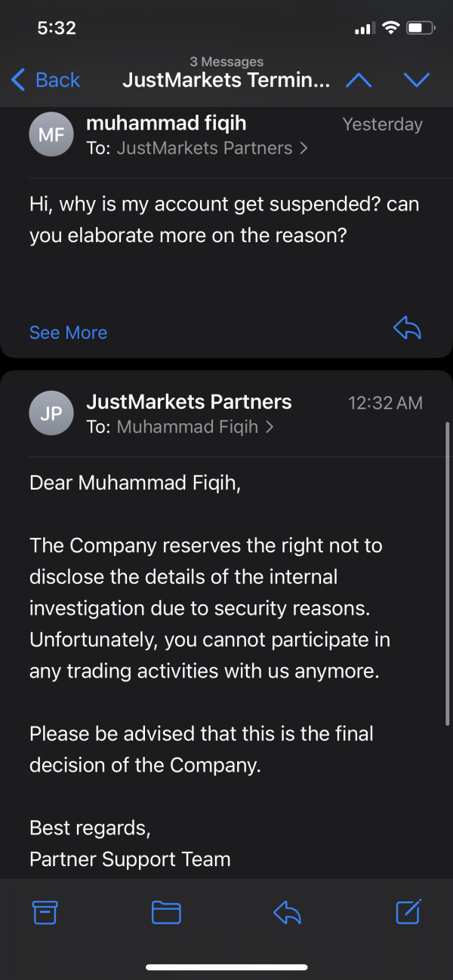Go back to the mailbox list
453x980 pixels.
(46, 80)
